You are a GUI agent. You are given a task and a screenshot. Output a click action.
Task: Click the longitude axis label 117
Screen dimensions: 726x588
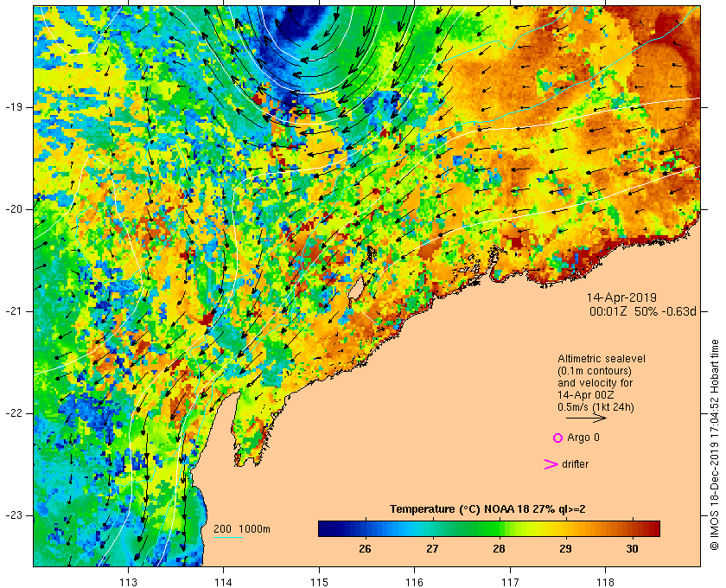point(510,582)
